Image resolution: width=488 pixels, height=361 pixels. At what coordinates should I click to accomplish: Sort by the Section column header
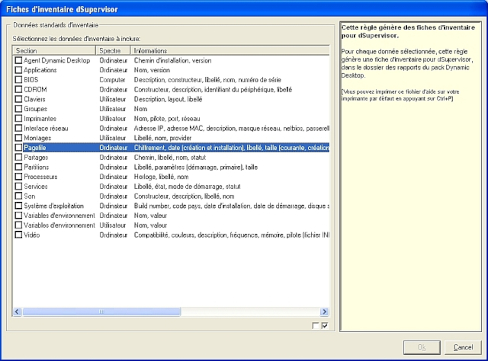tap(54, 51)
